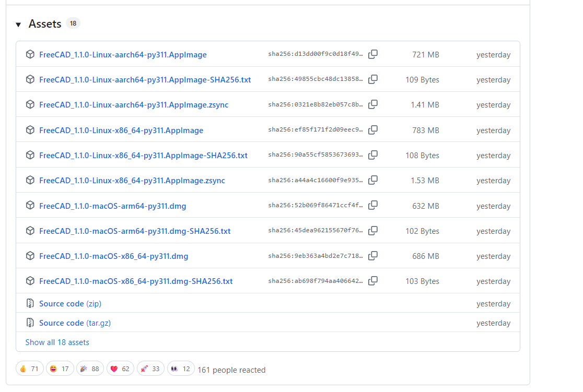
Task: Click package icon beside macOS-x86_64 dmg-SHA256.txt
Action: click(x=30, y=281)
